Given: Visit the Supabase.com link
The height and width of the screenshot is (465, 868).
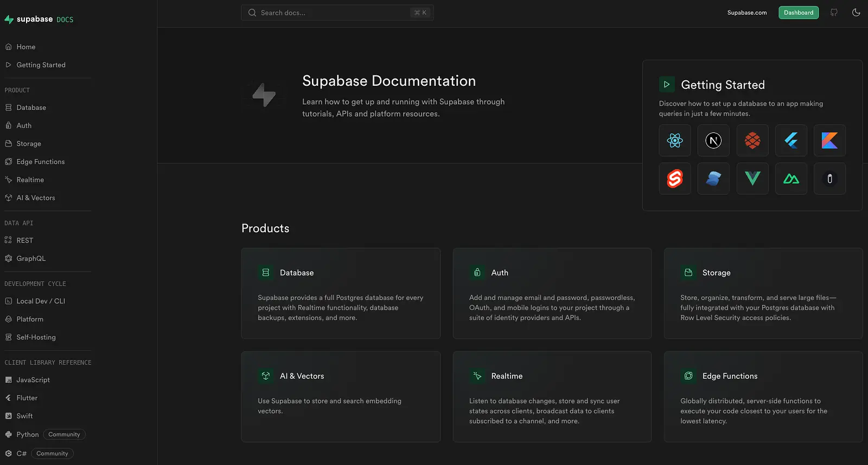Looking at the screenshot, I should point(747,12).
